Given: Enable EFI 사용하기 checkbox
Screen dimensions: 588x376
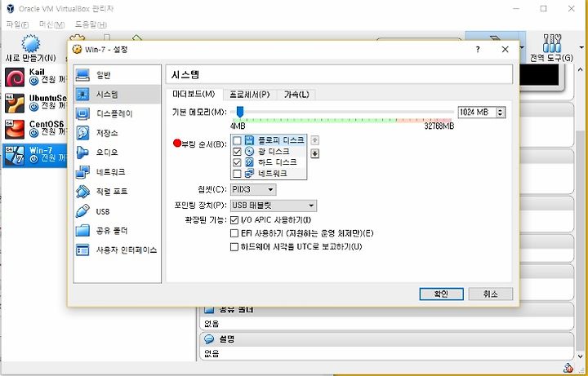Looking at the screenshot, I should (234, 233).
